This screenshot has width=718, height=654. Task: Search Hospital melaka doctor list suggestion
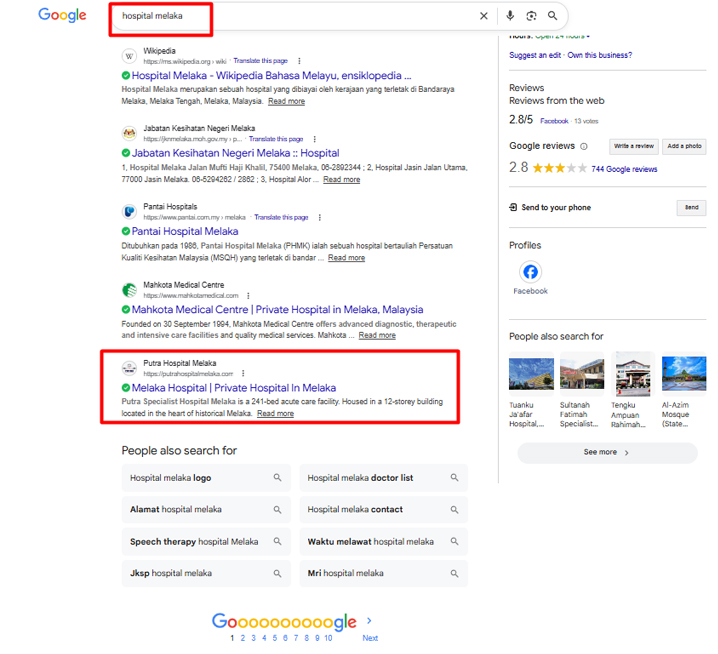pos(384,478)
